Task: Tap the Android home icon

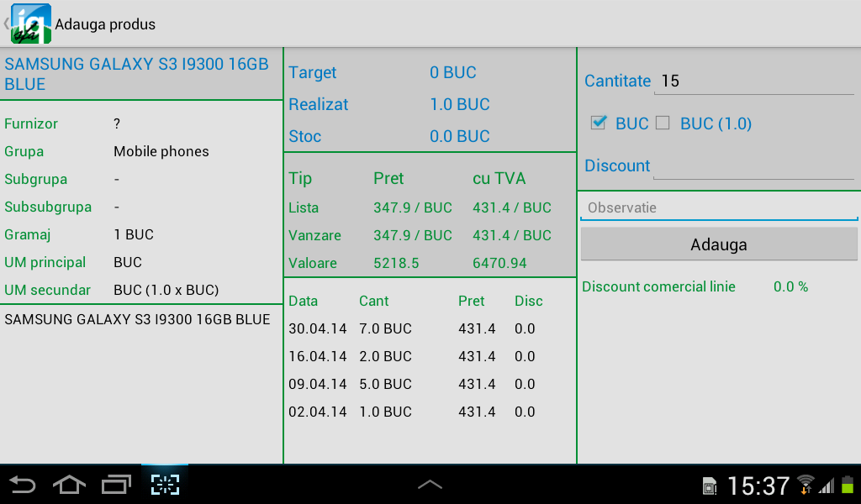Action: click(69, 485)
